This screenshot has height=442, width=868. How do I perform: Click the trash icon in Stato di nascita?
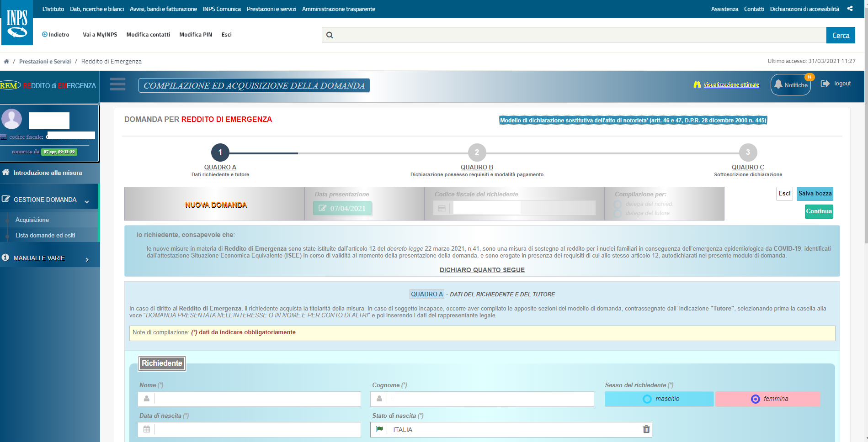646,429
